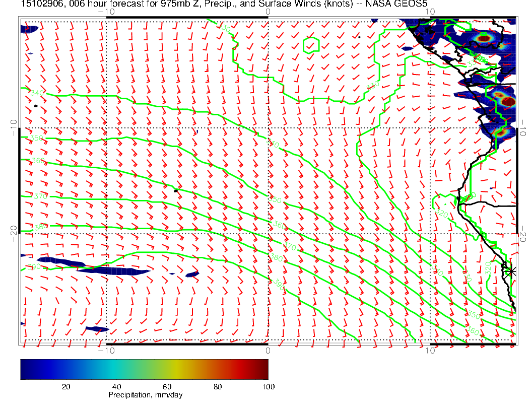Click the -20 latitude label on the left axis
The image size is (532, 411).
[14, 230]
